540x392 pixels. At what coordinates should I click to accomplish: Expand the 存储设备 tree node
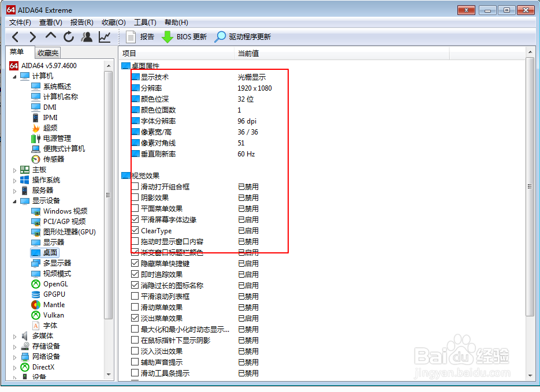click(14, 346)
